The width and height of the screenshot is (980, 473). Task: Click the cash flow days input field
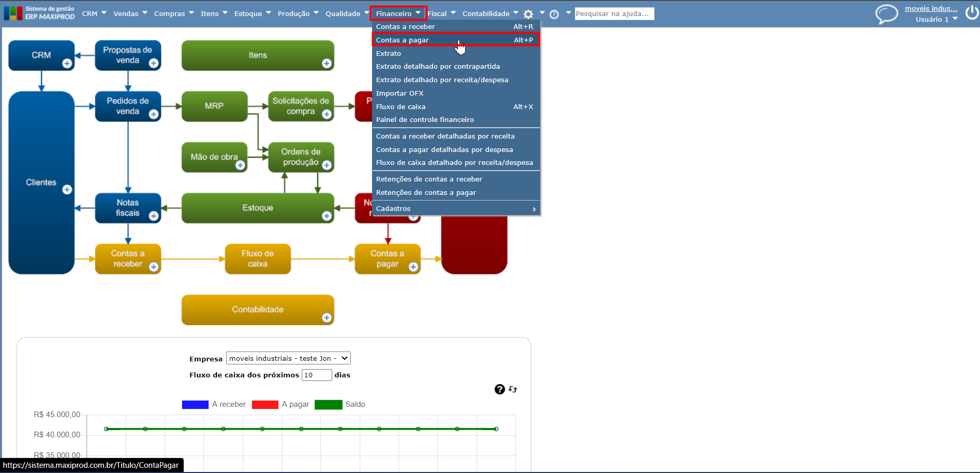coord(317,375)
